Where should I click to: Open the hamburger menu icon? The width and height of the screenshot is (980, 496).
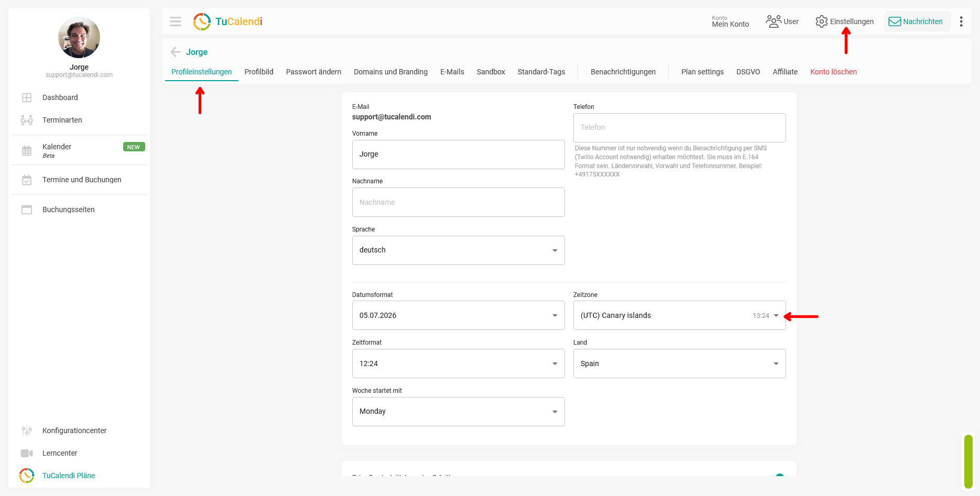pos(176,21)
